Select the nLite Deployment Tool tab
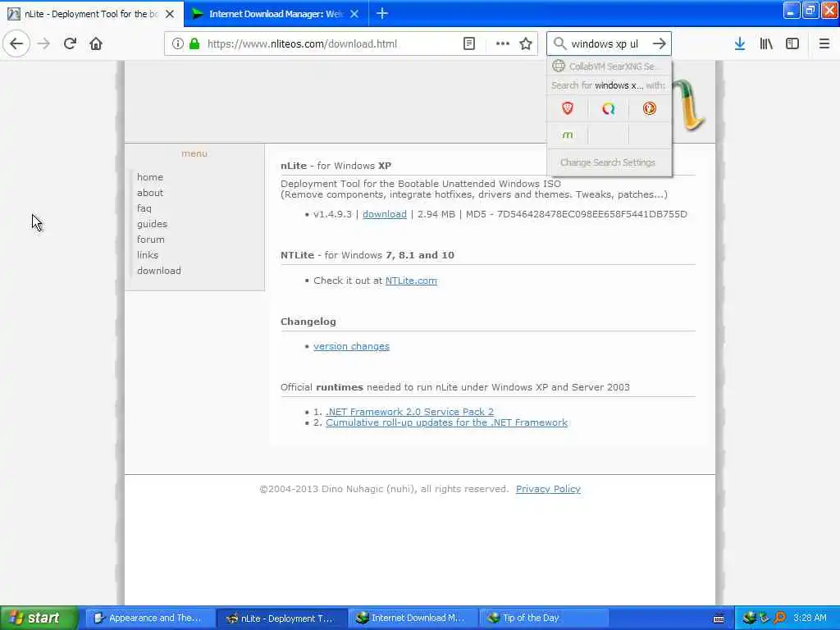The width and height of the screenshot is (840, 630). click(x=91, y=14)
